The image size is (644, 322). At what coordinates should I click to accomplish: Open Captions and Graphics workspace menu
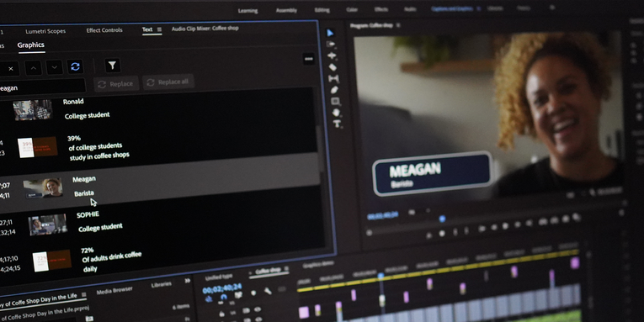[478, 8]
